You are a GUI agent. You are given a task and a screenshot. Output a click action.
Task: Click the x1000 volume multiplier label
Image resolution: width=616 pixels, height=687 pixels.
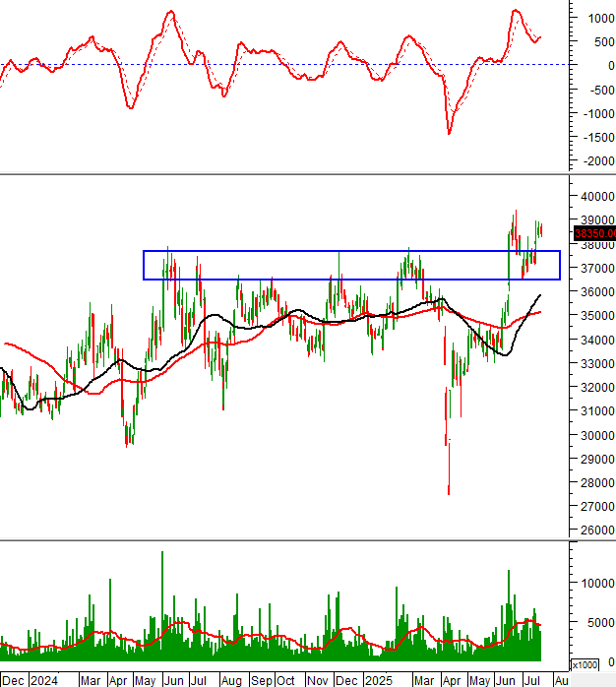[x=585, y=665]
